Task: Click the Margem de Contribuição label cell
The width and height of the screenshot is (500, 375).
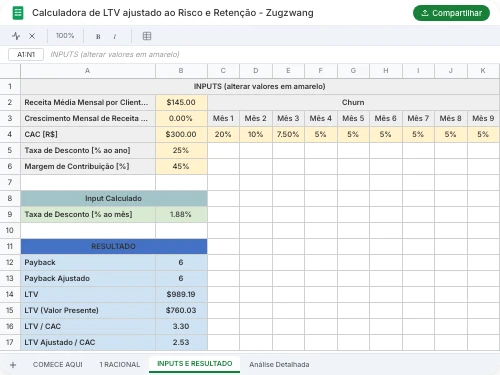Action: point(88,166)
